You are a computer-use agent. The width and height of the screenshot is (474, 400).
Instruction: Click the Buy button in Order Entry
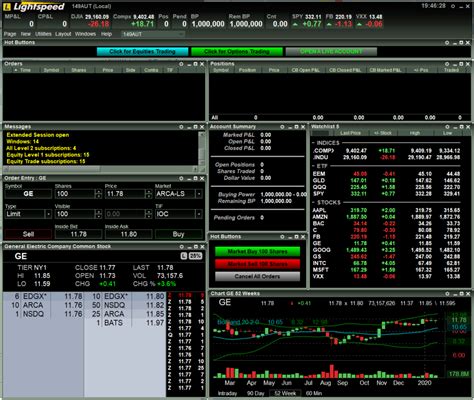(179, 234)
